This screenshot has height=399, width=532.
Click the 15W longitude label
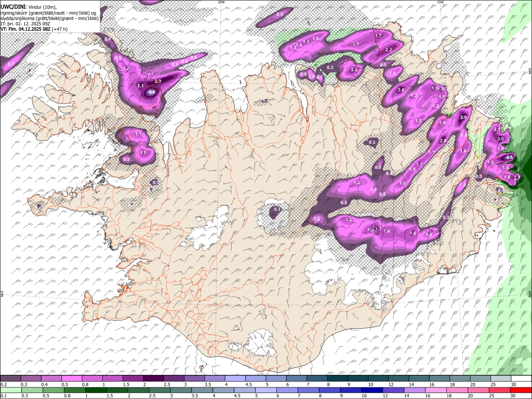(x=440, y=2)
